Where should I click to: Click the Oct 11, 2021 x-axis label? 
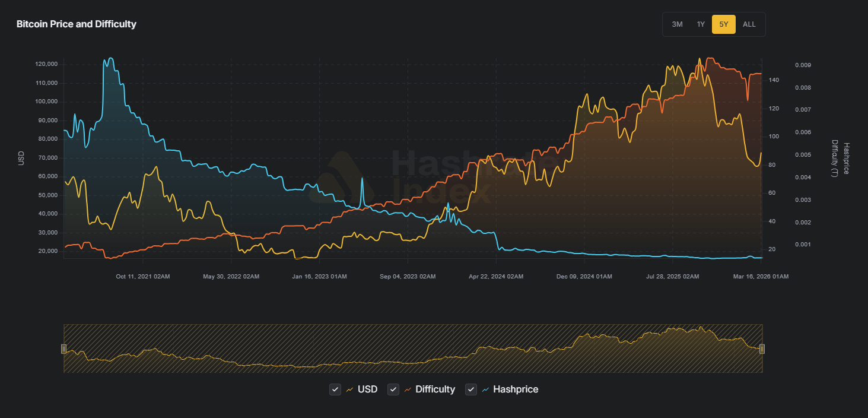tap(143, 277)
